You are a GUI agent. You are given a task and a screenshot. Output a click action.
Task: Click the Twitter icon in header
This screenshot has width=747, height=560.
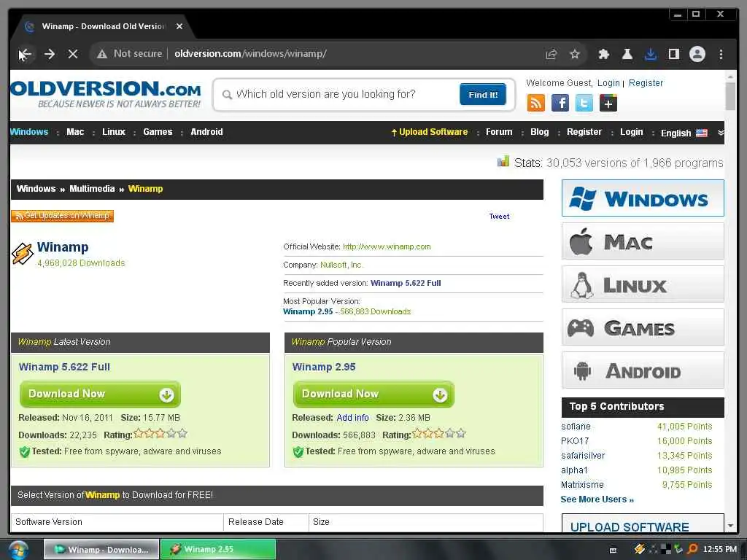(x=584, y=103)
